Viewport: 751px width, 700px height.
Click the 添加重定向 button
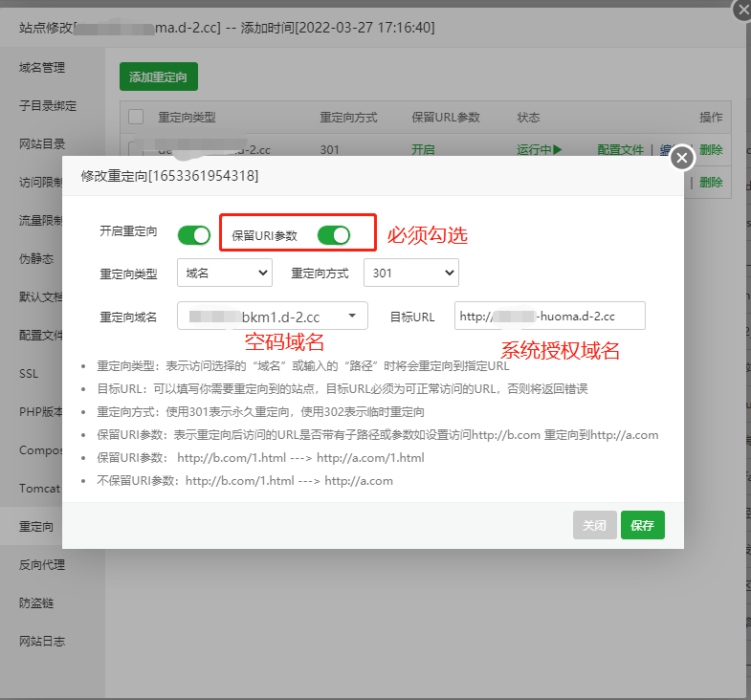(158, 77)
